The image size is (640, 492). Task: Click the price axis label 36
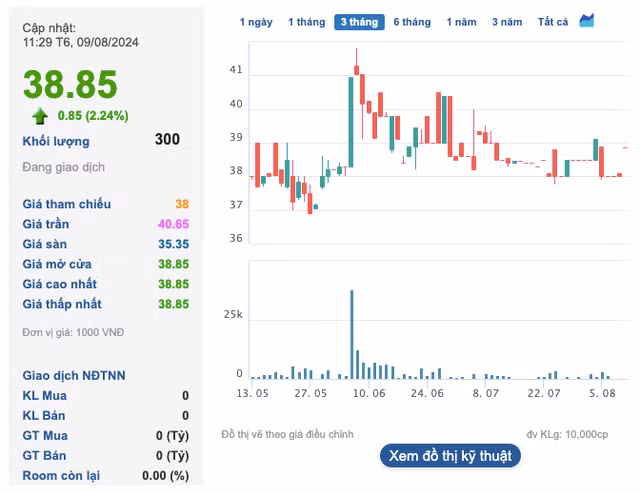tap(236, 238)
